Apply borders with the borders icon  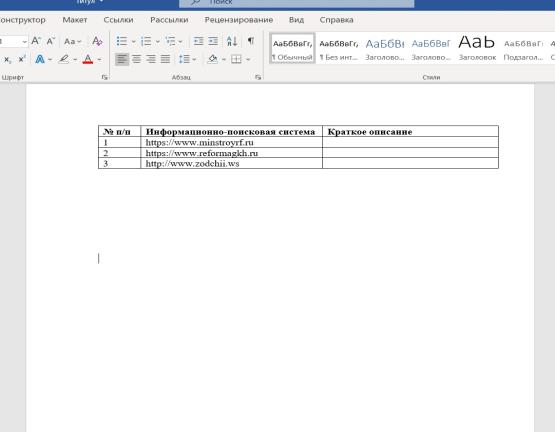click(236, 59)
